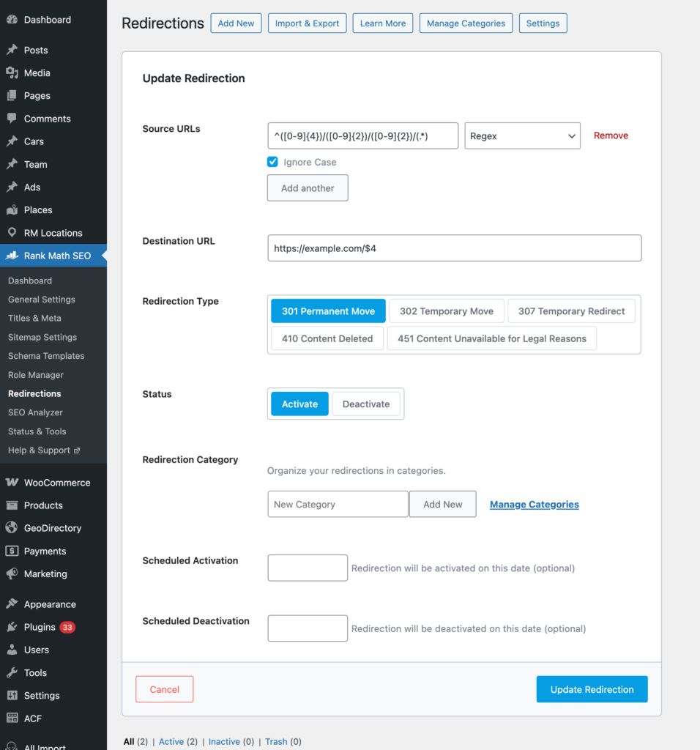Screen dimensions: 700x750
Task: Select 302 Temporary Move redirection type
Action: click(x=446, y=311)
